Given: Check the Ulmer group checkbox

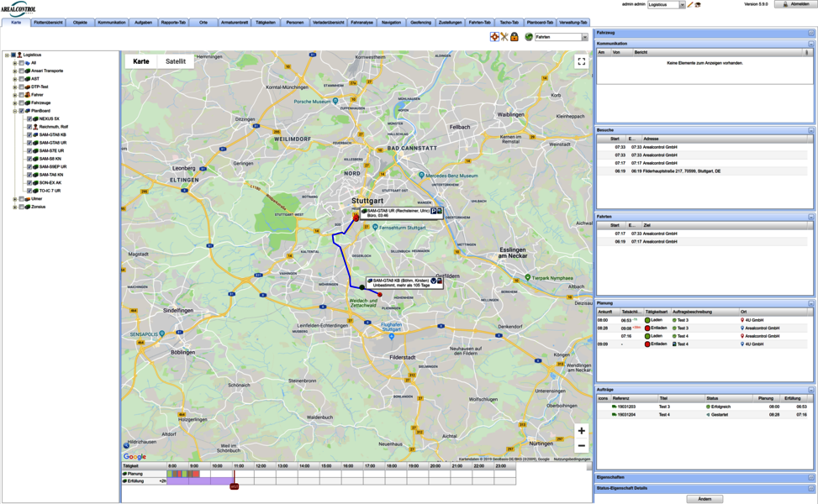Looking at the screenshot, I should pos(21,199).
